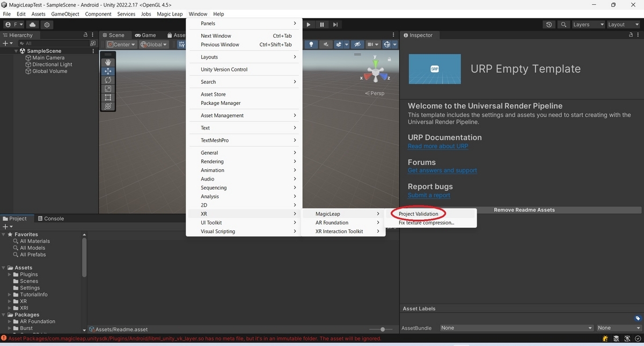The image size is (644, 346).
Task: Toggle scene gizmos icon
Action: (387, 45)
